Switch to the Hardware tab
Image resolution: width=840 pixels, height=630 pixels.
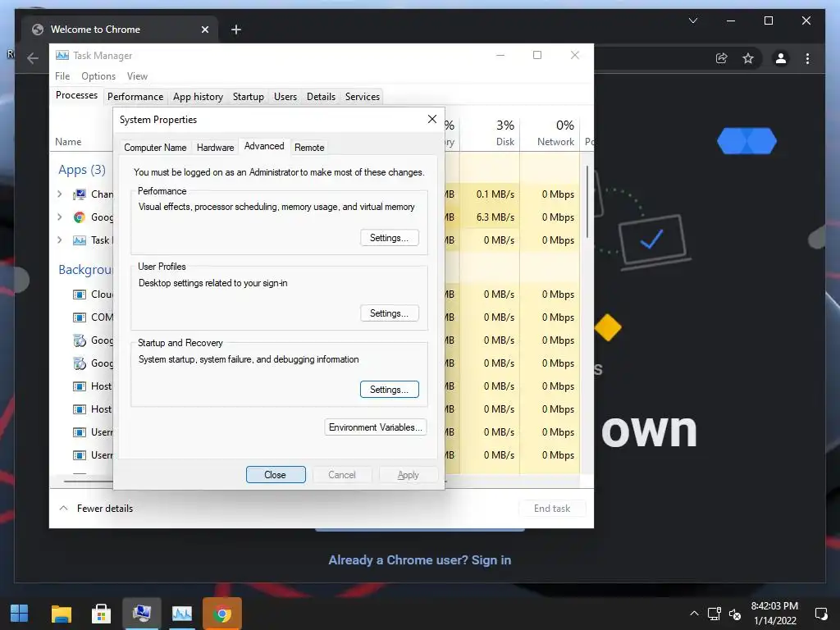(216, 148)
